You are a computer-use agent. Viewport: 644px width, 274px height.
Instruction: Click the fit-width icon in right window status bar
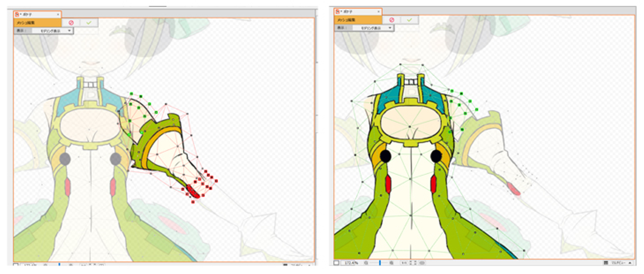point(422,263)
